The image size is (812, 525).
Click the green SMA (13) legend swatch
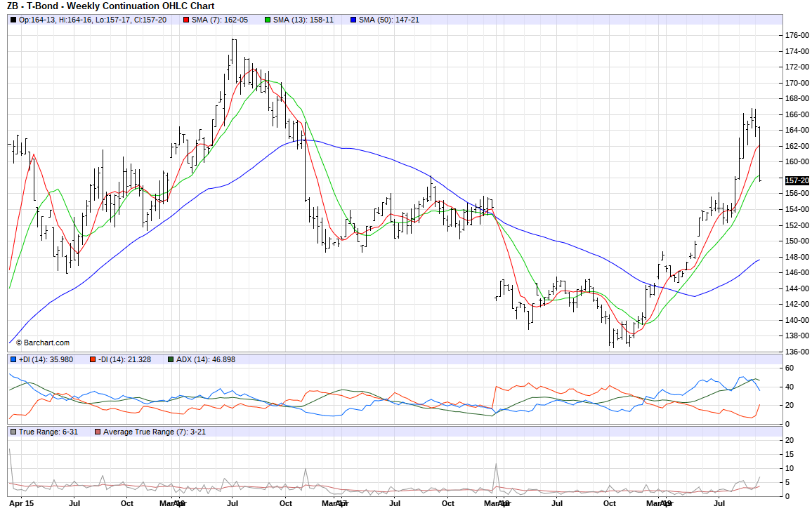[268, 20]
